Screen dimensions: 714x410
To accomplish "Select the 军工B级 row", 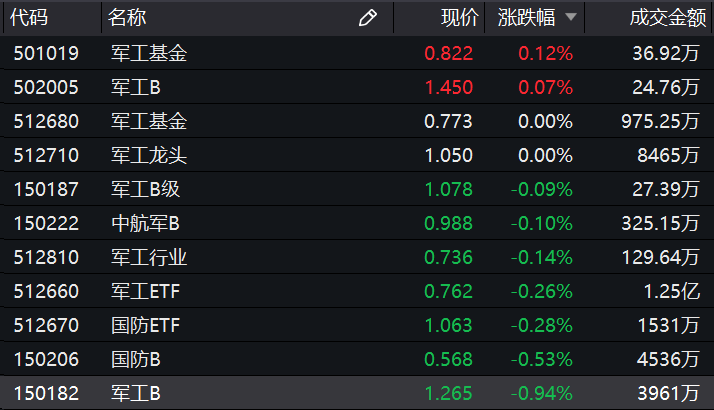I will click(x=146, y=190).
